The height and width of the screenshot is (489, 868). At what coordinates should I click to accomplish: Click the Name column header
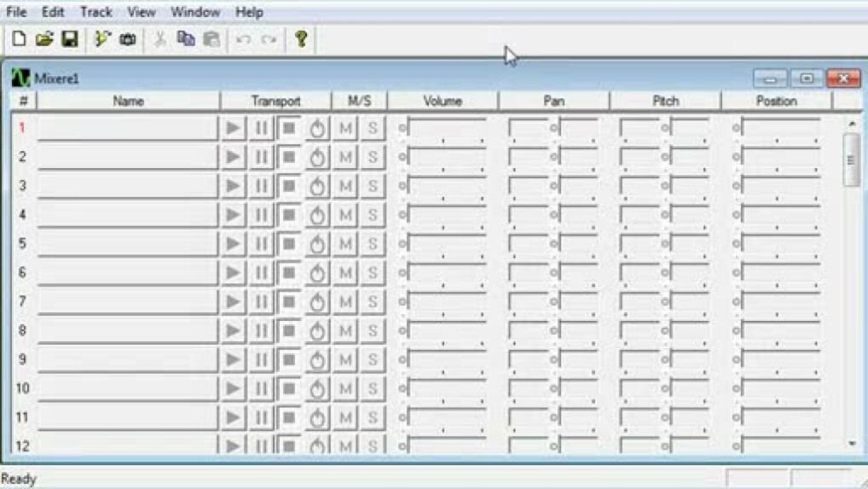point(128,101)
